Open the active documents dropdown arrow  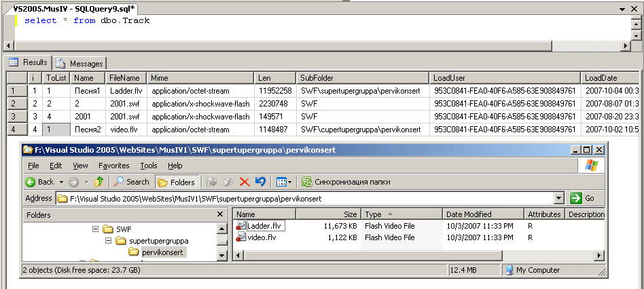[623, 8]
